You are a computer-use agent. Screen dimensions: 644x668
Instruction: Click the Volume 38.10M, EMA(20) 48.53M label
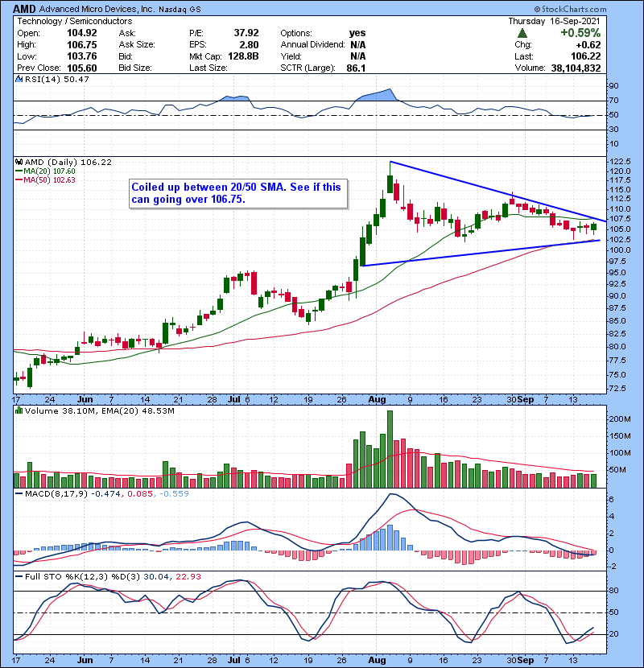coord(99,410)
